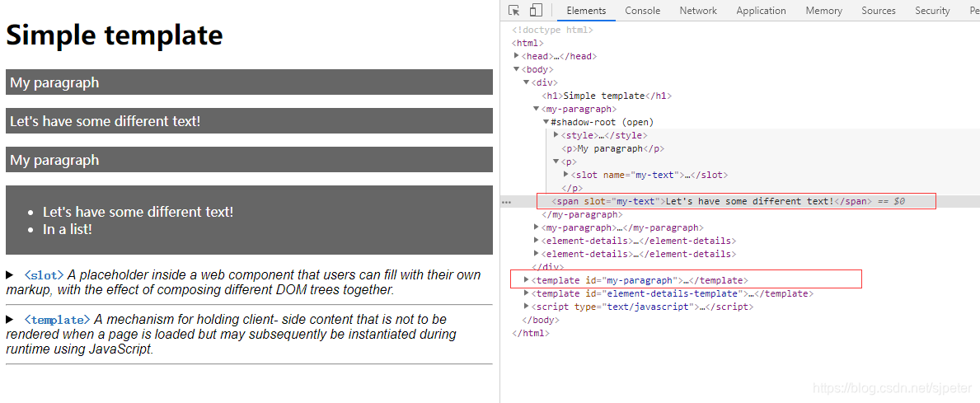Image resolution: width=980 pixels, height=403 pixels.
Task: Click the gray paragraph "Let's have some different text!"
Action: click(x=250, y=120)
